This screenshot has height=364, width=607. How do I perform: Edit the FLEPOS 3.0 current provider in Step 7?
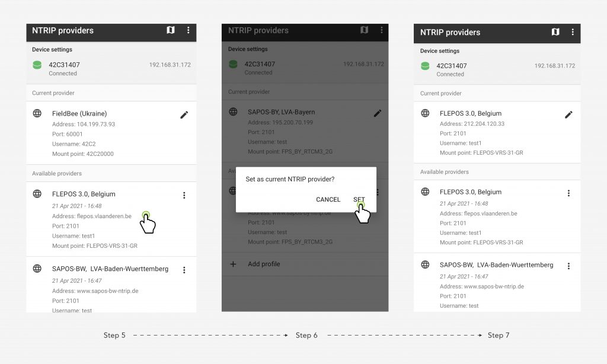tap(568, 114)
